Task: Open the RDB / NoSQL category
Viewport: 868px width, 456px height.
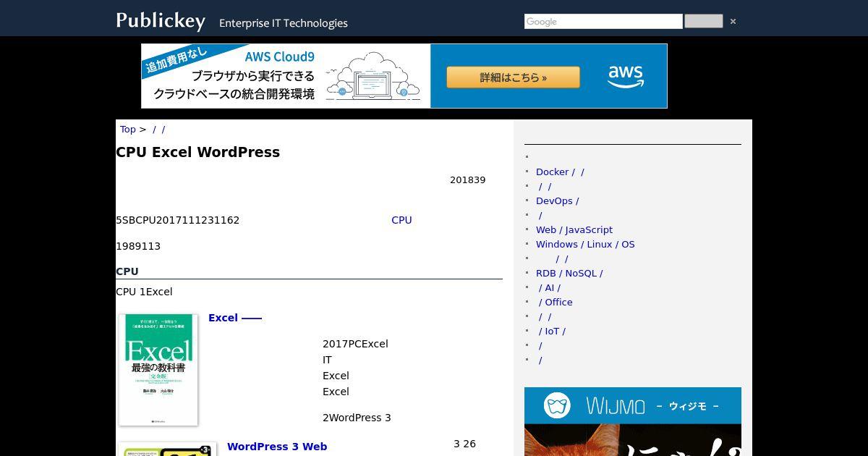Action: tap(569, 274)
